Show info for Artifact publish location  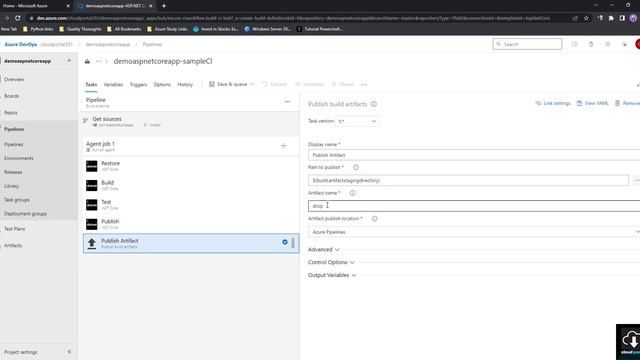pyautogui.click(x=375, y=219)
